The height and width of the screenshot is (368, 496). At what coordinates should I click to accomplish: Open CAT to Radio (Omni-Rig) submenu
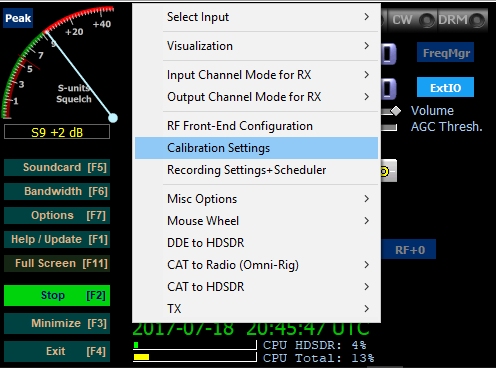pos(256,265)
